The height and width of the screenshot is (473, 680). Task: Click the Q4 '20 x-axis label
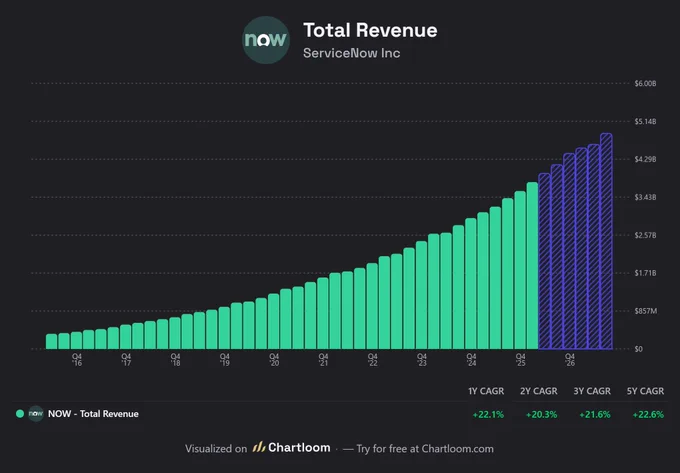274,360
